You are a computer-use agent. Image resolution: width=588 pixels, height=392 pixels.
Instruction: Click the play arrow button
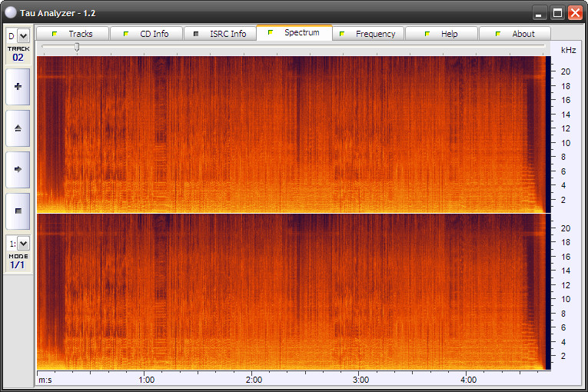point(18,168)
